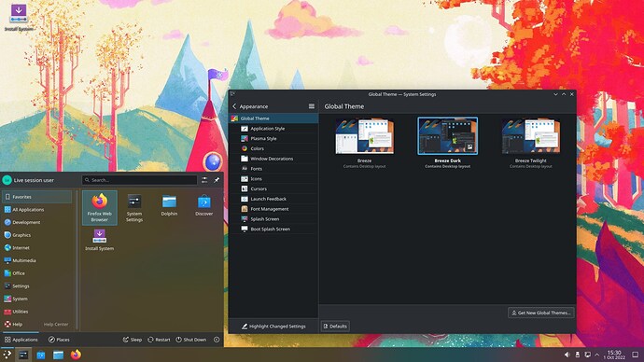Open the Utilities category
The image size is (644, 362).
(x=37, y=312)
